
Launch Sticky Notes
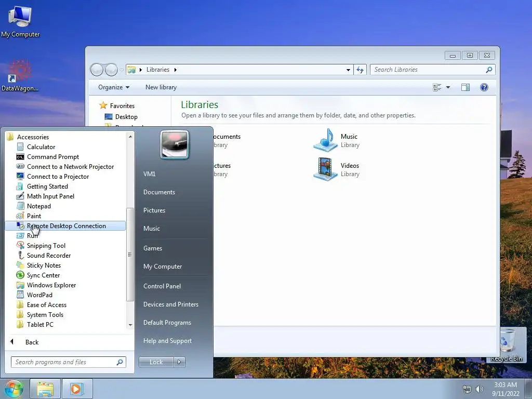[44, 265]
